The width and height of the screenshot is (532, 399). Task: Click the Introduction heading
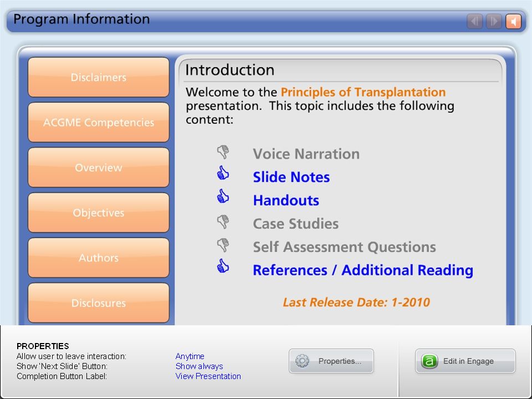pos(229,70)
